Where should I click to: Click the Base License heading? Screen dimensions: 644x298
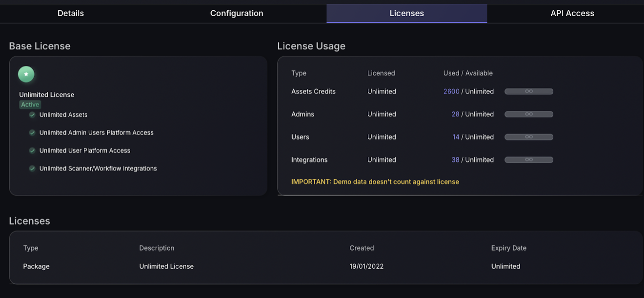(x=40, y=46)
